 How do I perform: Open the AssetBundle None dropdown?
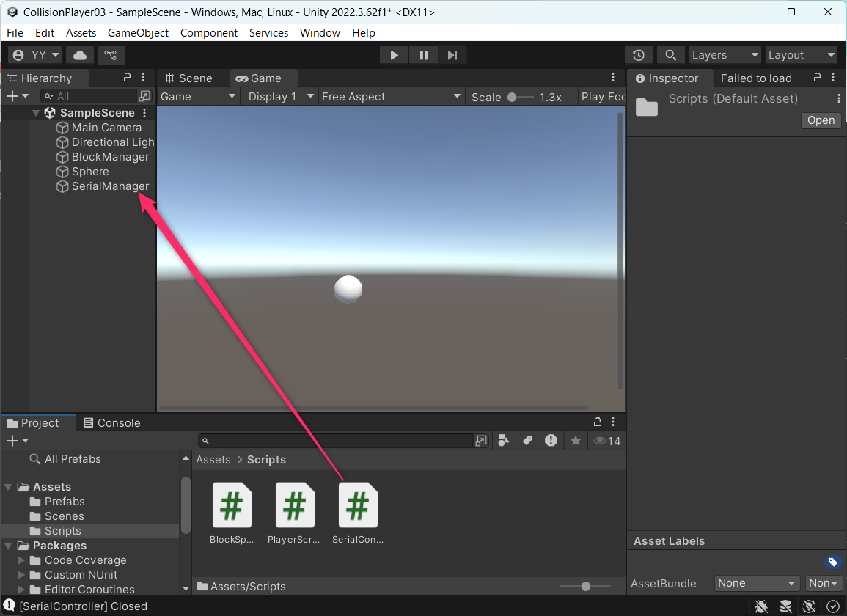[756, 583]
